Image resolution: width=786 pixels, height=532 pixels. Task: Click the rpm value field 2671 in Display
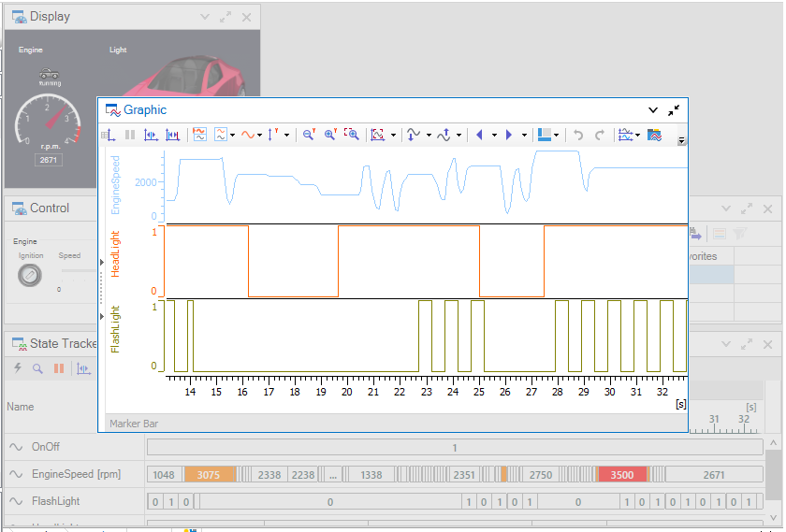[x=48, y=160]
